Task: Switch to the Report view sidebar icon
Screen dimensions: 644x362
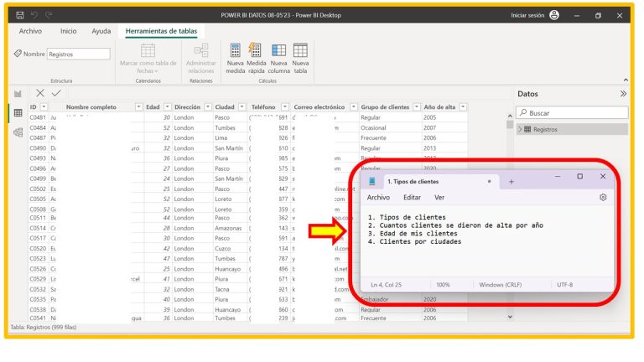Action: tap(18, 94)
